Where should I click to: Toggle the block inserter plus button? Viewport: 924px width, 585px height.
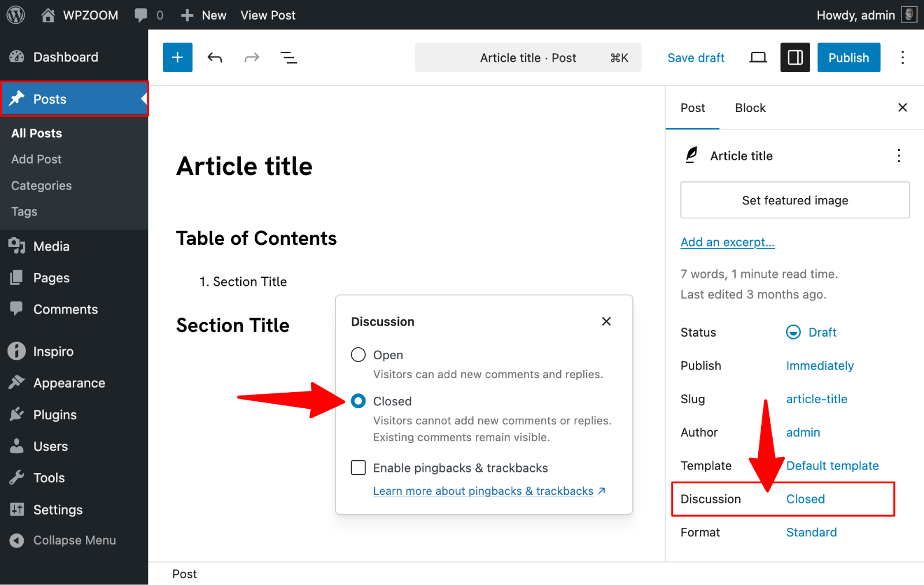pyautogui.click(x=178, y=57)
